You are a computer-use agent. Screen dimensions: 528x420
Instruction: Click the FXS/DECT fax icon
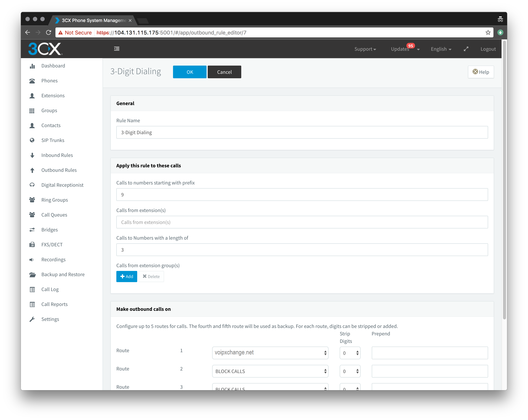pos(32,245)
